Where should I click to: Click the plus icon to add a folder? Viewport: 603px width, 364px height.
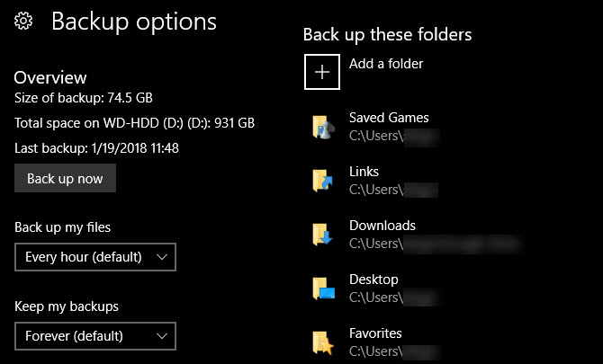coord(322,72)
